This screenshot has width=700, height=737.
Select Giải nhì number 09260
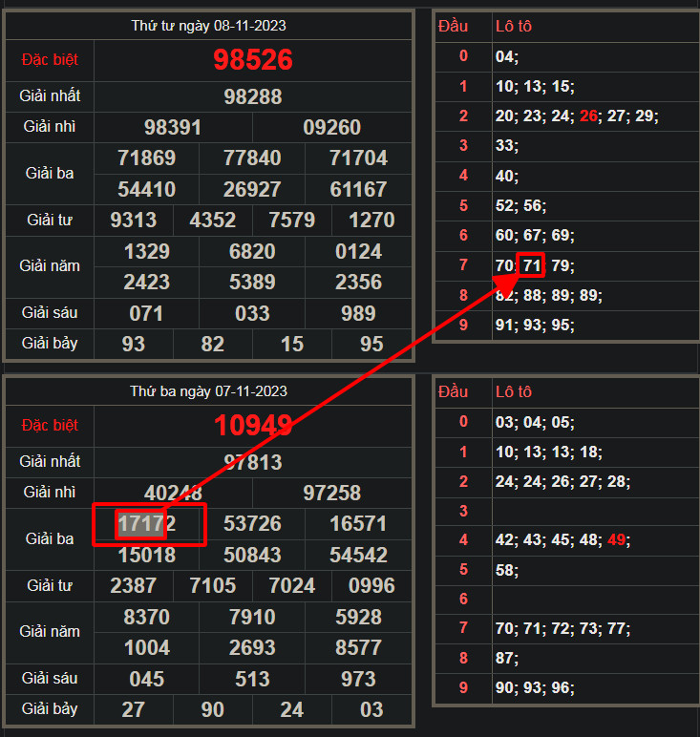point(331,127)
